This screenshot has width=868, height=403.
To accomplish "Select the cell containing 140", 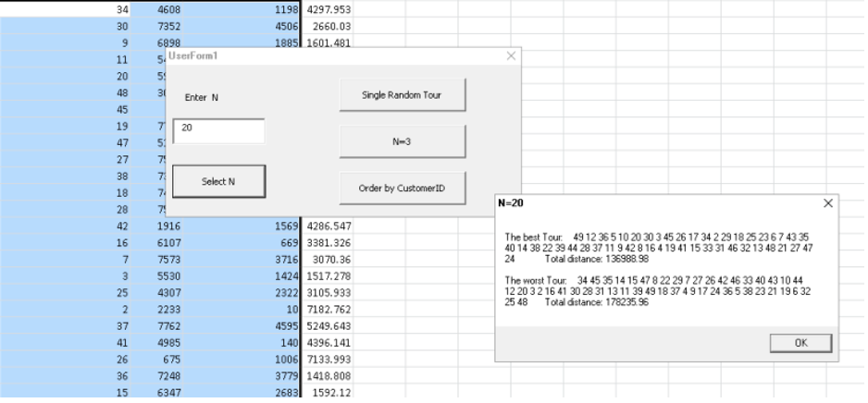I will [242, 343].
